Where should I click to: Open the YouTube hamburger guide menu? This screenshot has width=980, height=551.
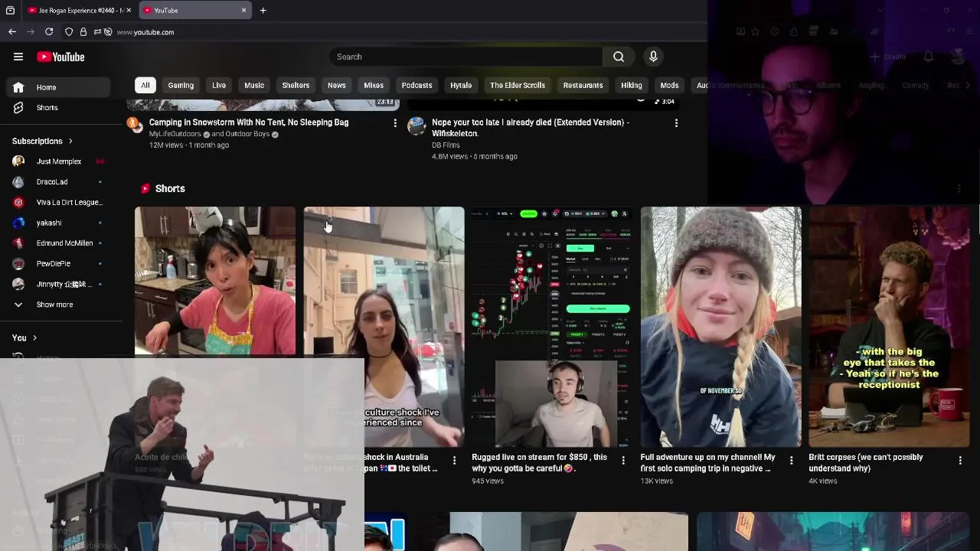coord(18,57)
